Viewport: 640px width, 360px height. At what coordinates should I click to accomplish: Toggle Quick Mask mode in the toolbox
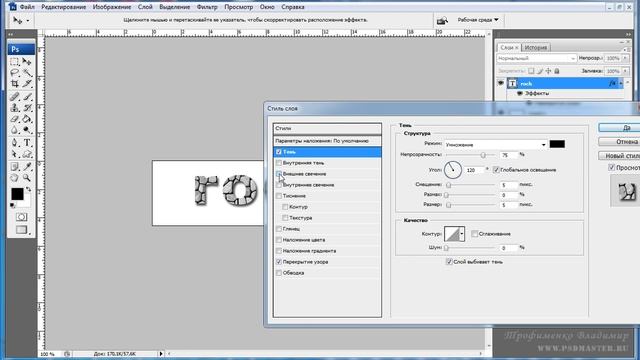pos(21,217)
